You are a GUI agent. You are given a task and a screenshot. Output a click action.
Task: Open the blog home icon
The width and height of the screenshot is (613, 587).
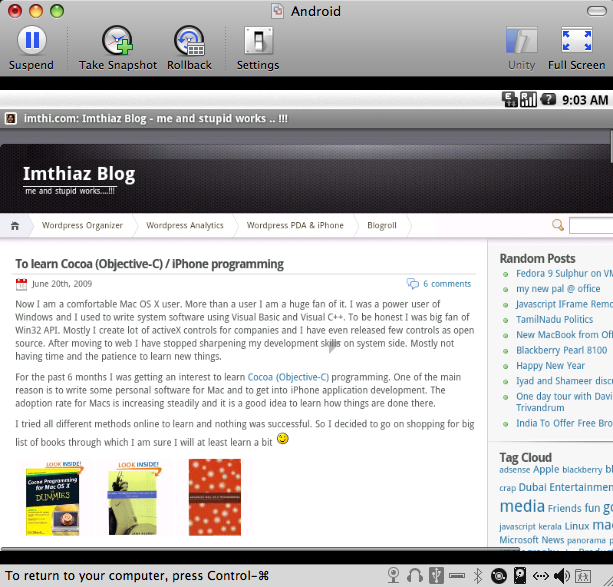(x=15, y=226)
